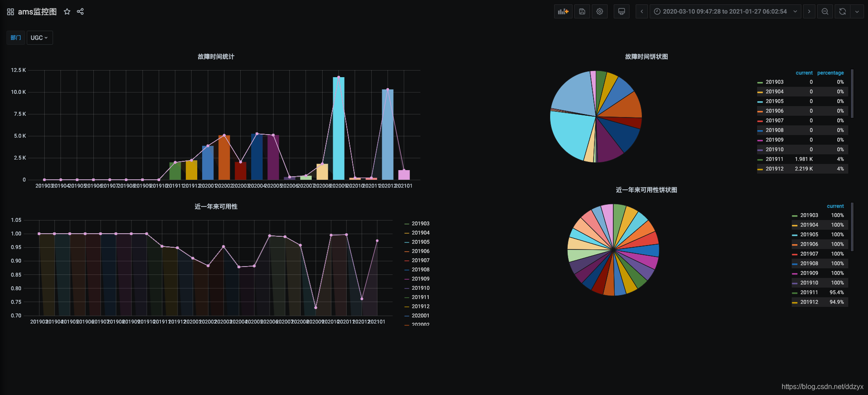Refresh the dashboard
This screenshot has height=395, width=868.
(843, 11)
